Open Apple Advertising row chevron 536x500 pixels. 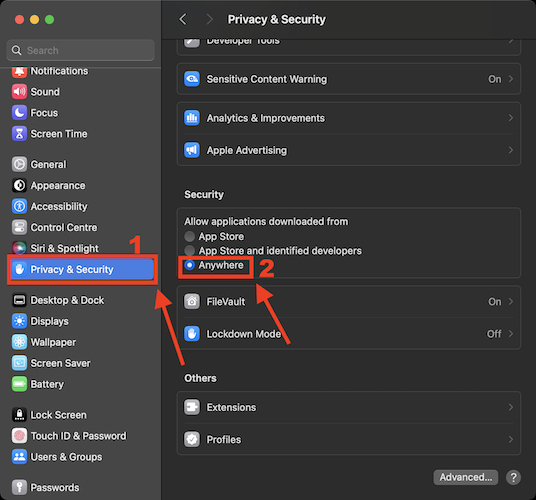[511, 150]
